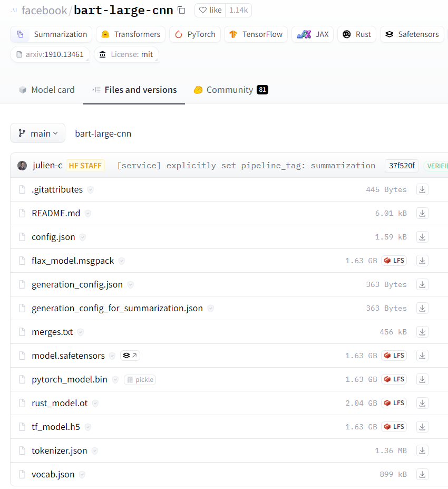The height and width of the screenshot is (489, 448).
Task: Open the facebook organization link
Action: pyautogui.click(x=44, y=11)
